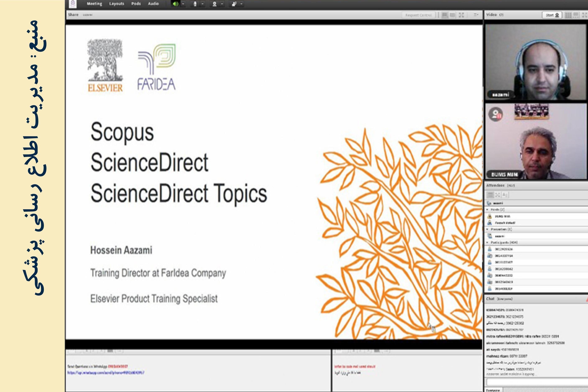Click the first view-mode icon in Share pod
Screen dimensions: 588x392
[x=445, y=15]
